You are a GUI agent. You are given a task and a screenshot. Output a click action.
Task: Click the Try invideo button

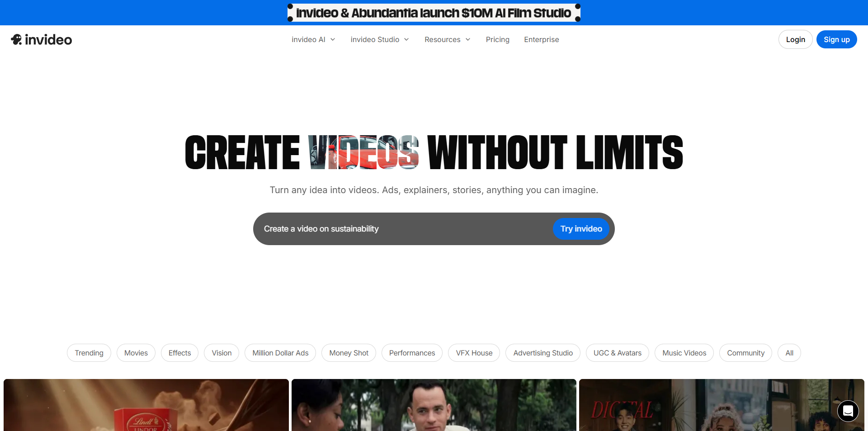coord(581,229)
